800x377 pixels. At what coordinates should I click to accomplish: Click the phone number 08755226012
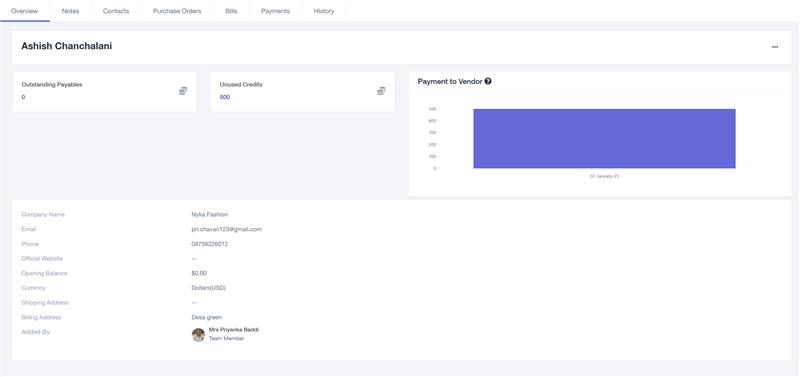(x=210, y=244)
